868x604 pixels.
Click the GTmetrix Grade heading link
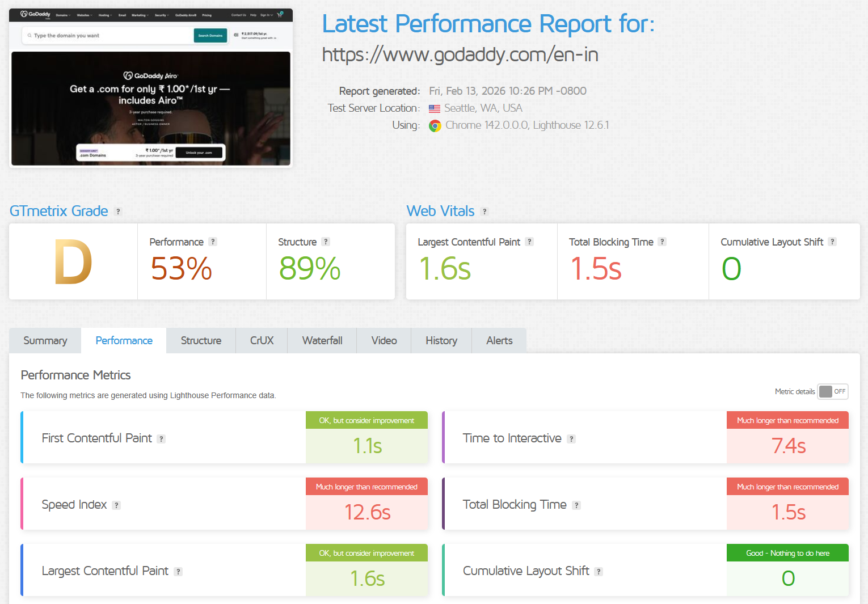click(59, 211)
